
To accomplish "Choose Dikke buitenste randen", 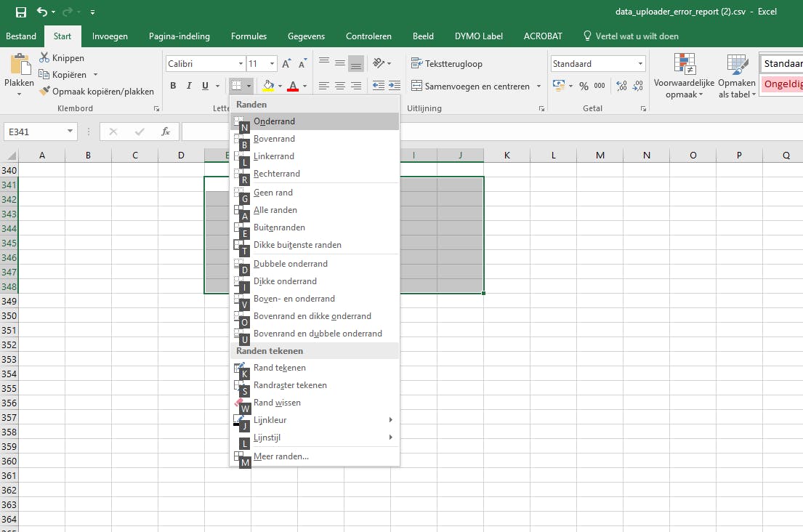I will coord(298,245).
